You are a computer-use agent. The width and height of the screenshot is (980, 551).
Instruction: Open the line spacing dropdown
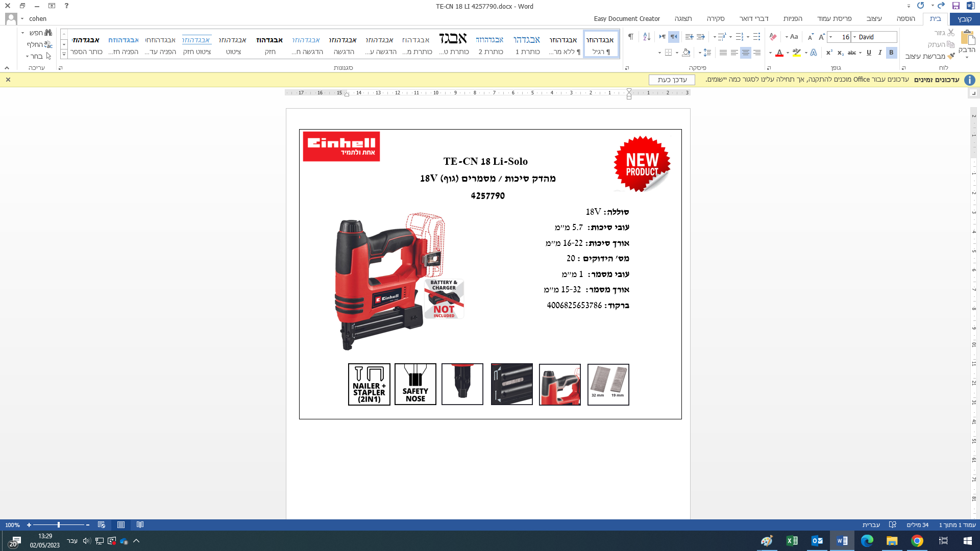click(705, 53)
